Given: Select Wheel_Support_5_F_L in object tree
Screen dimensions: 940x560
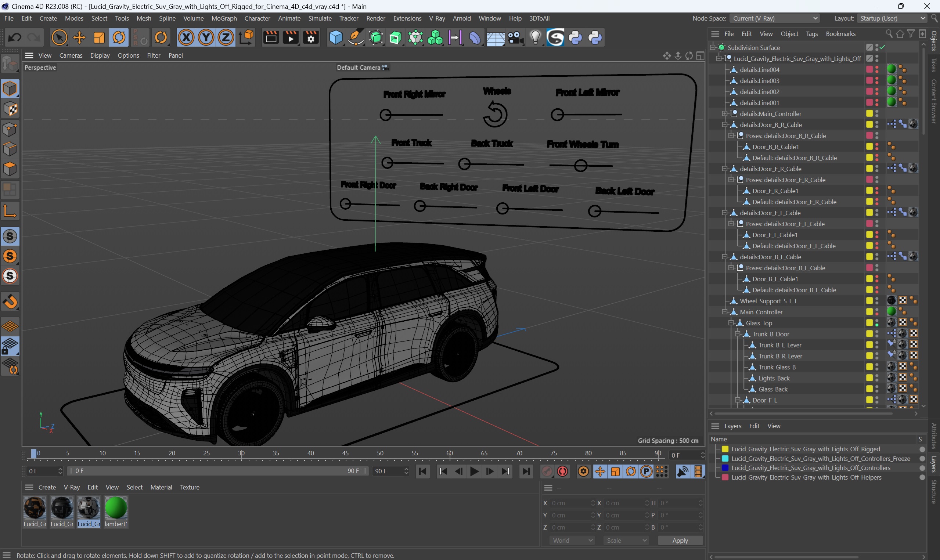Looking at the screenshot, I should coord(768,301).
